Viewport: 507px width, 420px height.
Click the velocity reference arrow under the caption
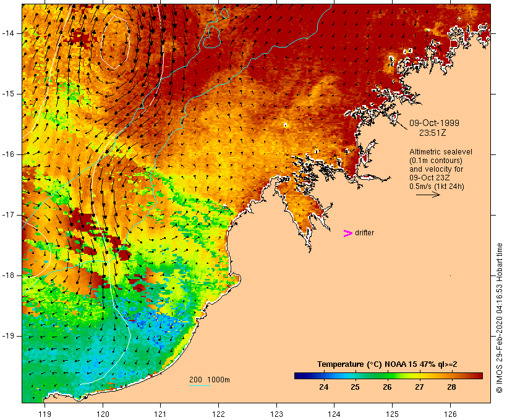428,195
